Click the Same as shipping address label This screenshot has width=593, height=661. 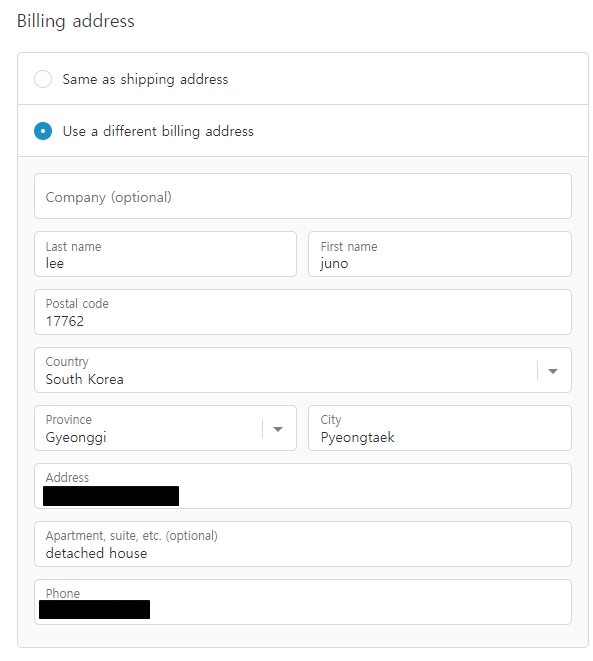click(x=145, y=79)
